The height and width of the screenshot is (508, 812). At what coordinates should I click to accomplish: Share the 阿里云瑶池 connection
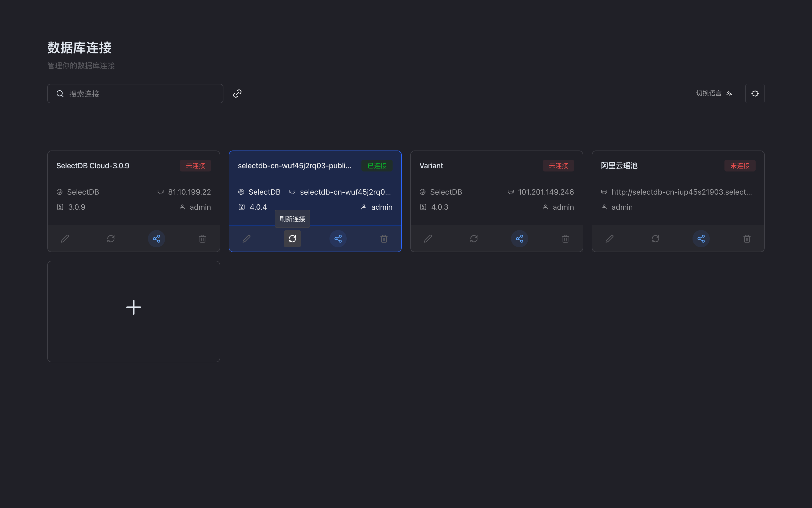pos(701,239)
